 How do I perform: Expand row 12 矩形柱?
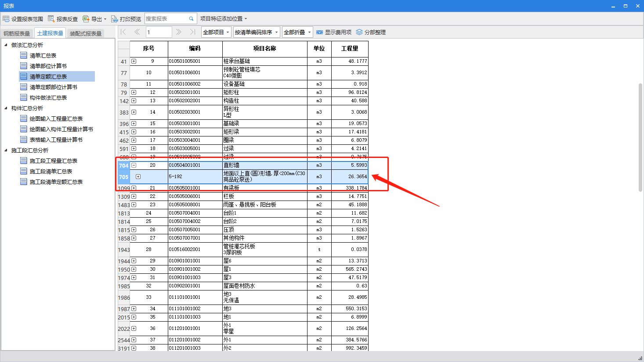coord(134,93)
